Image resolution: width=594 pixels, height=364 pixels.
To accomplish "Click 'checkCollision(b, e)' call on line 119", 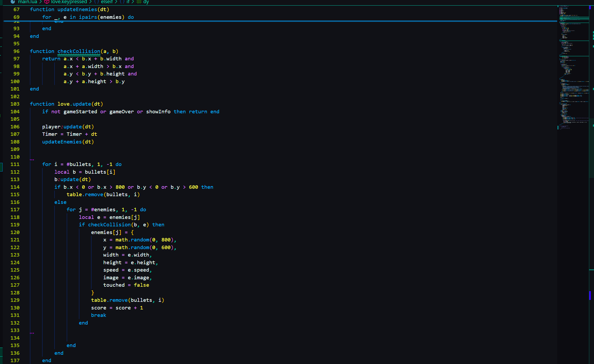I will pyautogui.click(x=118, y=225).
